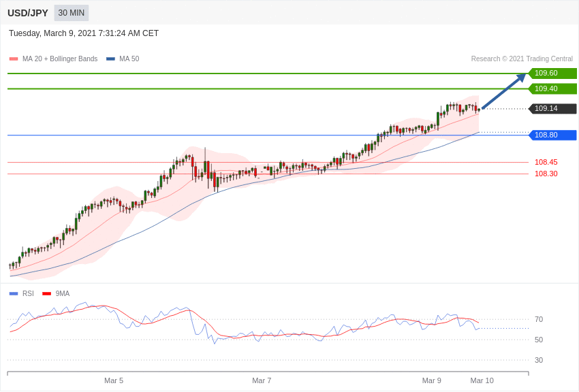The width and height of the screenshot is (579, 392).
Task: Click the Tuesday, March 9, 2021 timestamp
Action: pos(84,33)
